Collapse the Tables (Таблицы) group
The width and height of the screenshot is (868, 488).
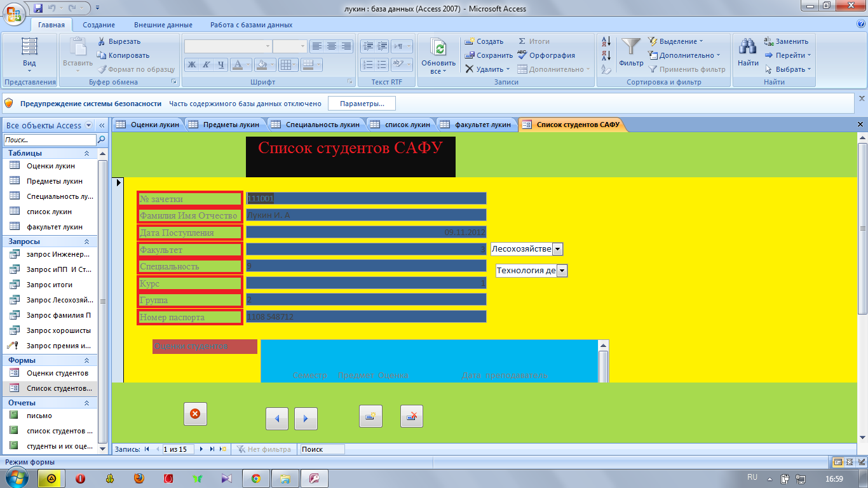tap(87, 153)
